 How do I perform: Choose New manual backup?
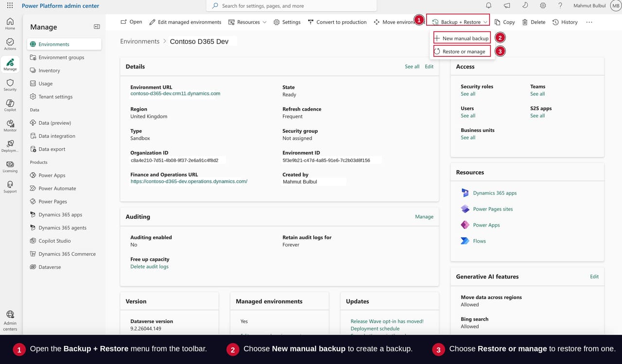tap(462, 38)
